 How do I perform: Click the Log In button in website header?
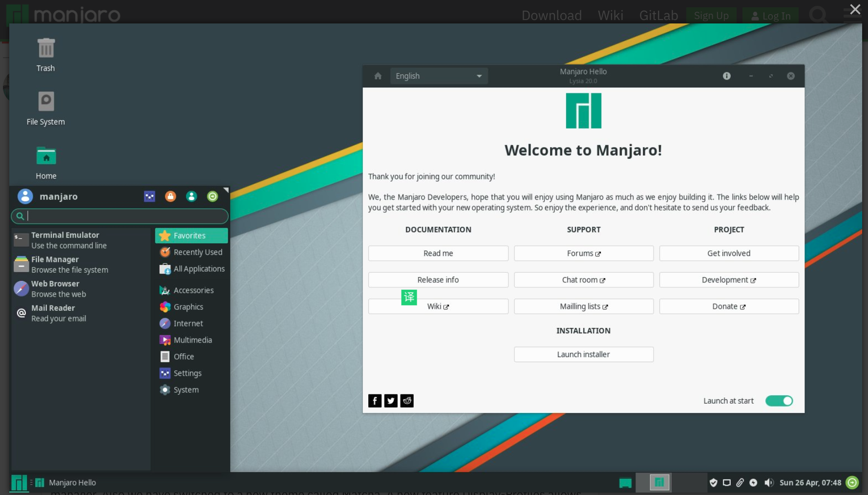[x=770, y=16]
